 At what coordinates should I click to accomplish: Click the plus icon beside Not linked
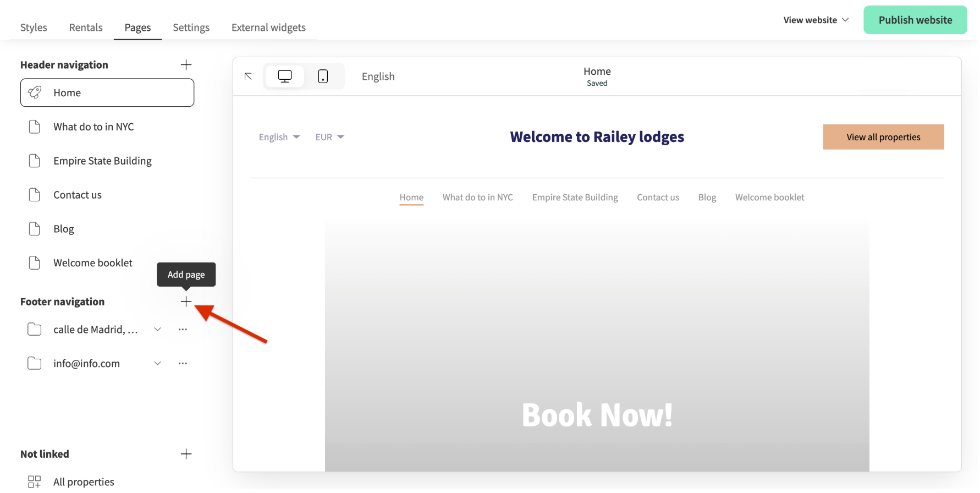coord(186,454)
